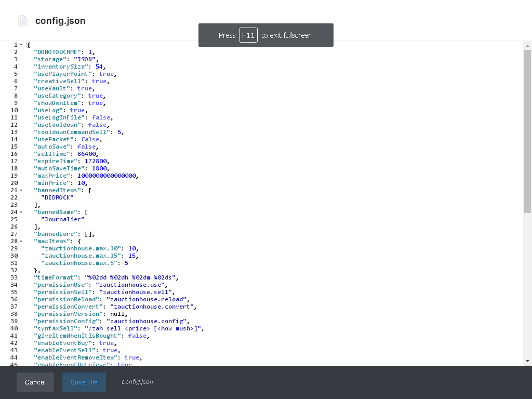Image resolution: width=532 pixels, height=399 pixels.
Task: Click the vertical scrollbar thumb
Action: [527, 131]
